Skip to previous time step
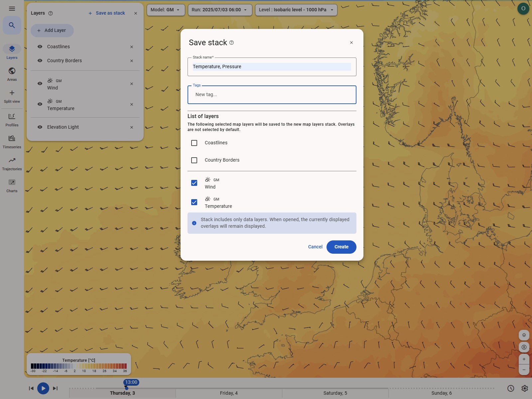Image resolution: width=532 pixels, height=399 pixels. [31, 388]
